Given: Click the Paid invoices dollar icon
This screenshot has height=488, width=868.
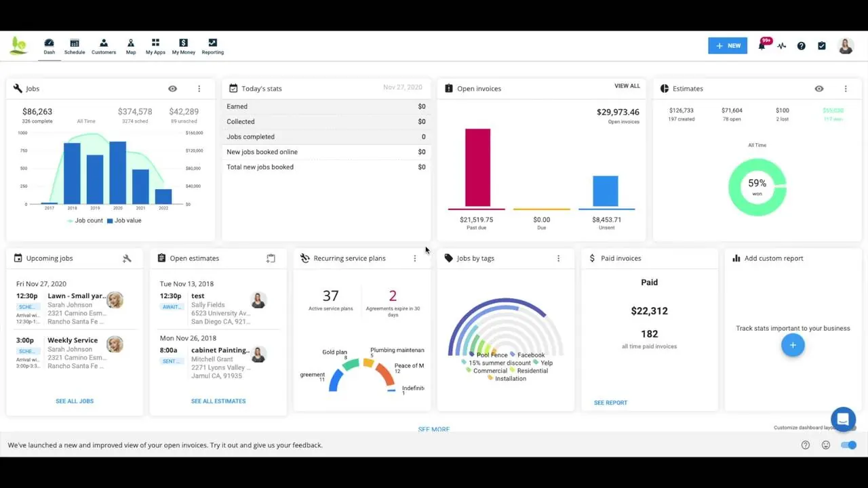Looking at the screenshot, I should 592,258.
